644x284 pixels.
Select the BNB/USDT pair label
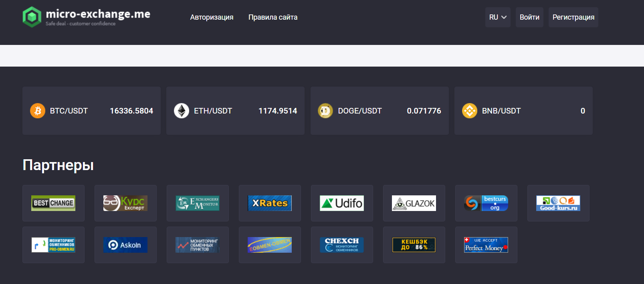[x=501, y=111]
